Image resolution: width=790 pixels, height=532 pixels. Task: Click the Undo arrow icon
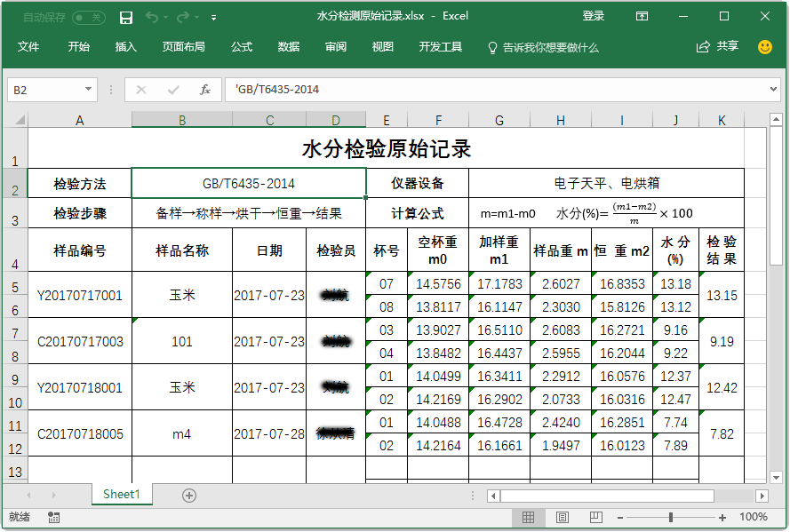[151, 18]
